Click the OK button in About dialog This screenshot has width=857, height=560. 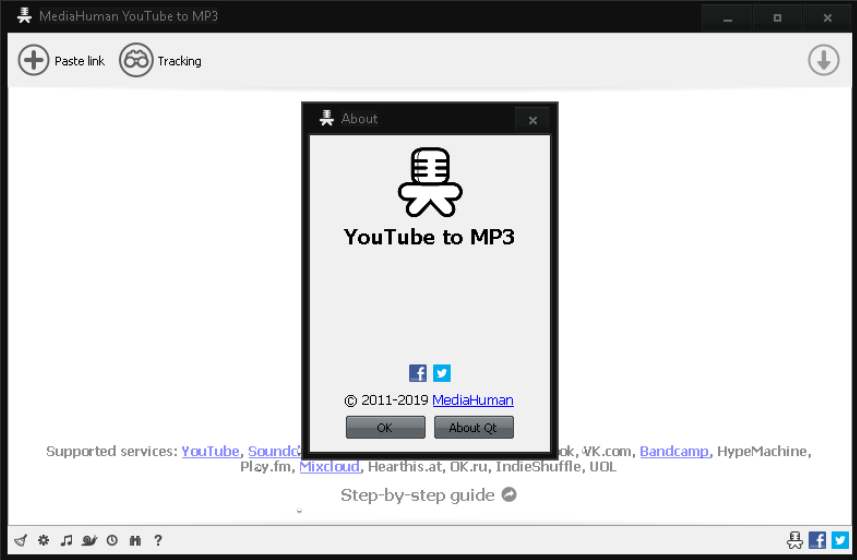(x=385, y=427)
